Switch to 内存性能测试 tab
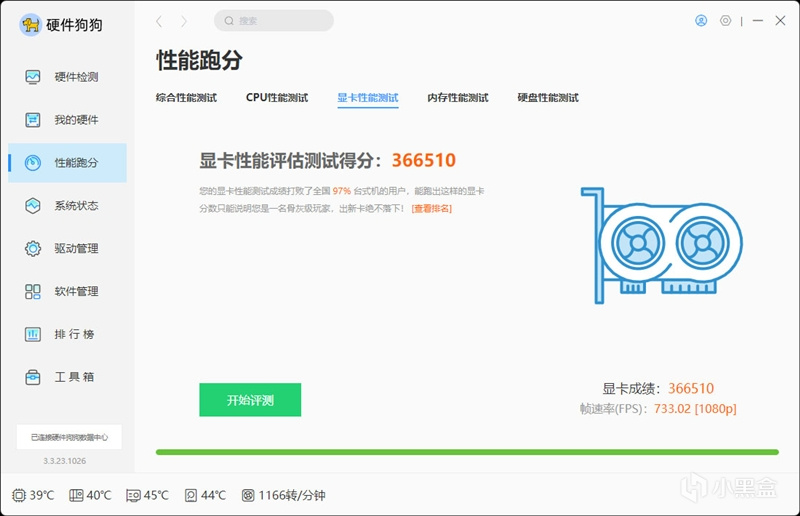 458,97
